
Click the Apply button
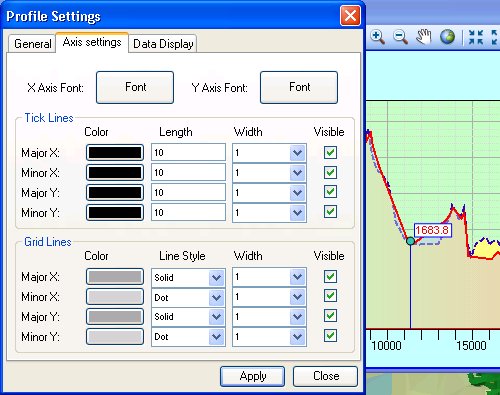click(253, 376)
